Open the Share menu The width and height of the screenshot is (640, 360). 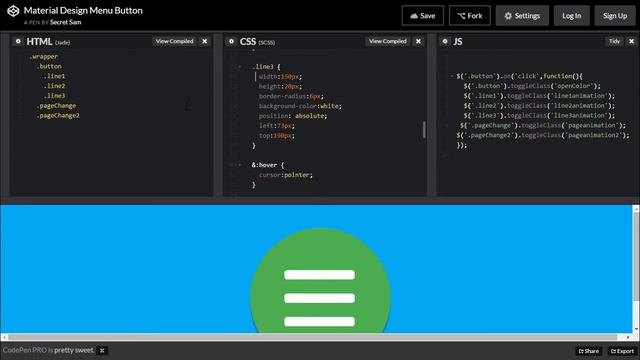point(589,351)
